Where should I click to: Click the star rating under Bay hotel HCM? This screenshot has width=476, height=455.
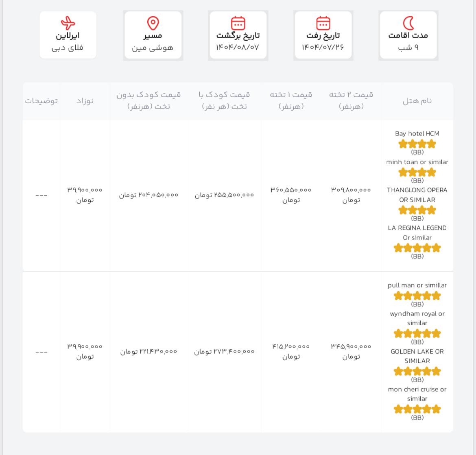[x=417, y=144]
